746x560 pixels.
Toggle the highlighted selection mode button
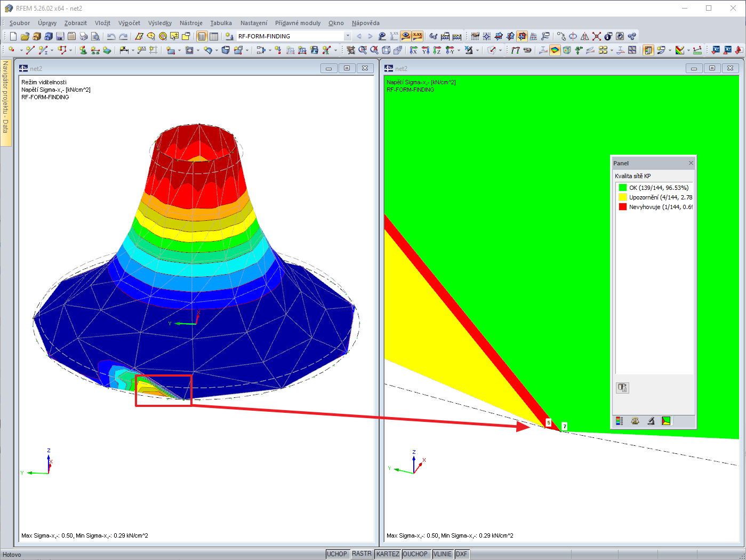tap(522, 36)
